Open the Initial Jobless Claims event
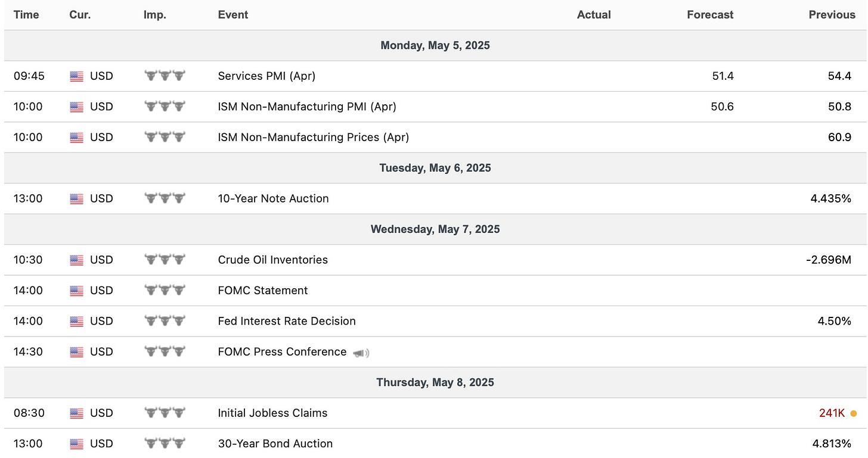This screenshot has height=458, width=868. [272, 413]
